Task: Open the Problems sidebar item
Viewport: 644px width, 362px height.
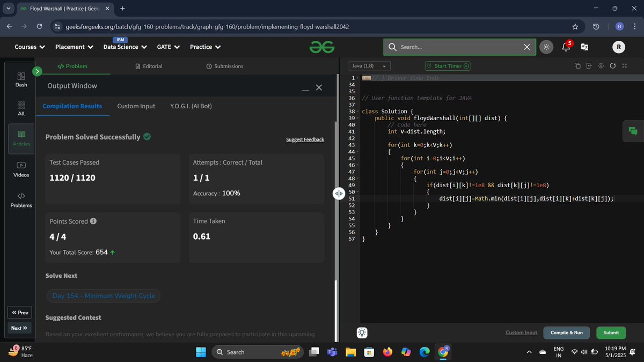Action: tap(21, 200)
